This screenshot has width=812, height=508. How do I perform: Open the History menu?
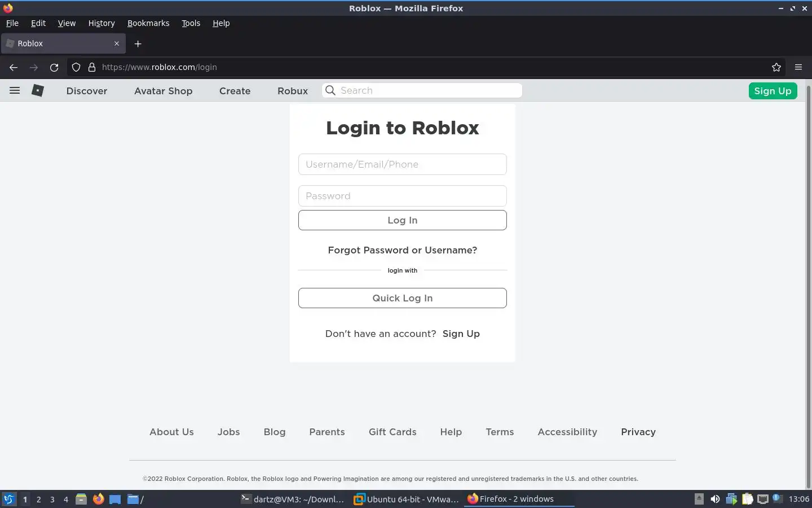[101, 23]
